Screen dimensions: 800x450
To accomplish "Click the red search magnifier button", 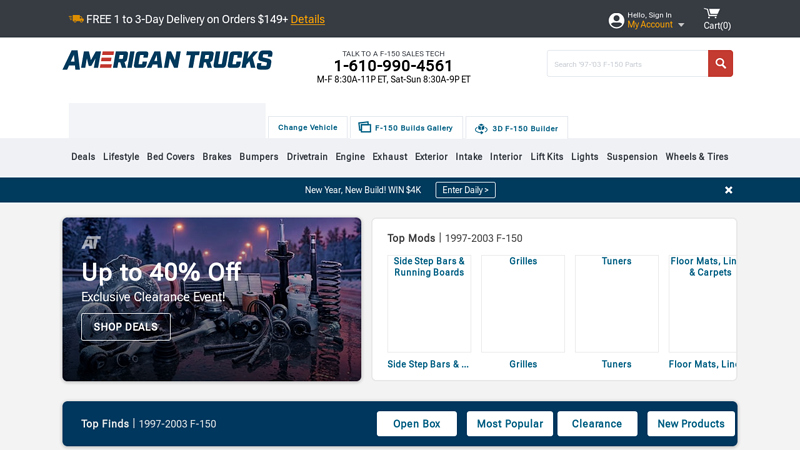I will click(720, 63).
